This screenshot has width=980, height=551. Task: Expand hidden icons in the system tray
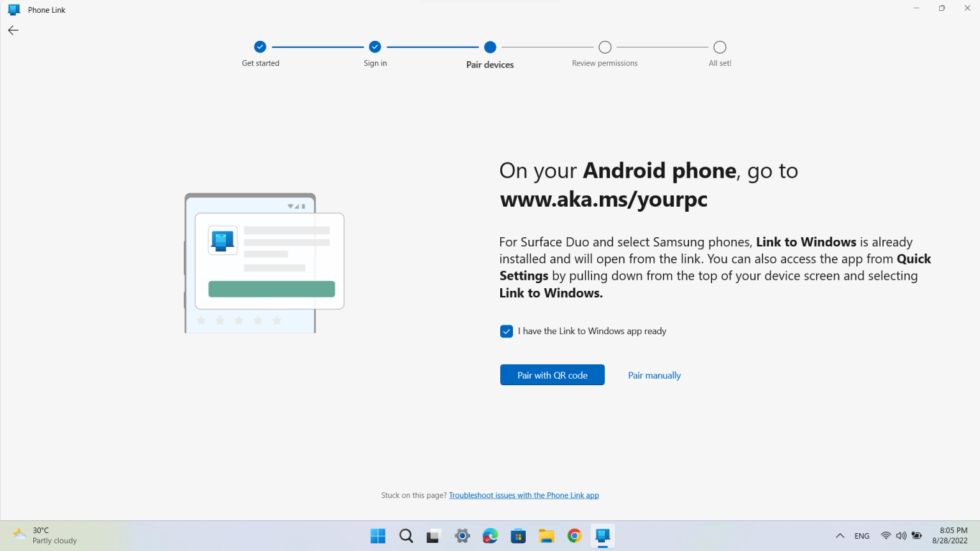[840, 536]
